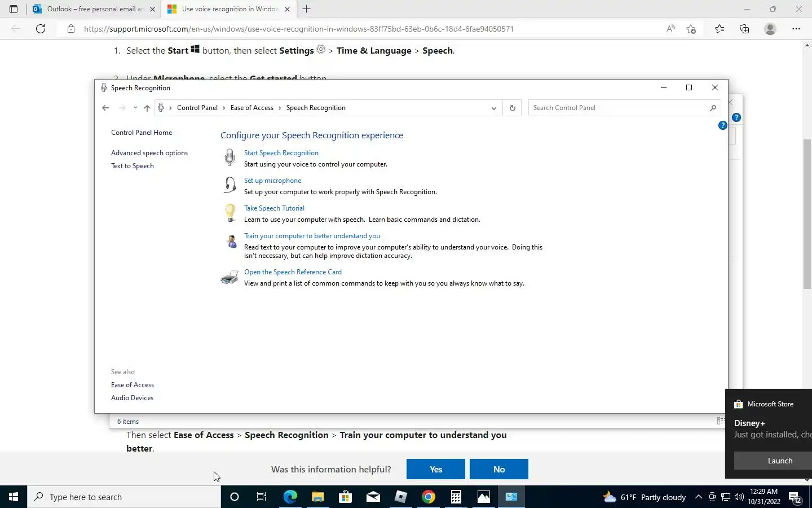Viewport: 812px width, 508px height.
Task: Add this page to favorites
Action: click(691, 29)
